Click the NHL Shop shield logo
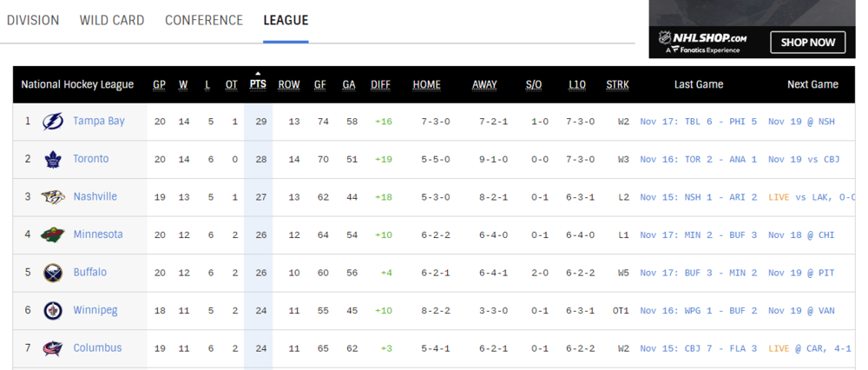The image size is (868, 370). pos(664,38)
